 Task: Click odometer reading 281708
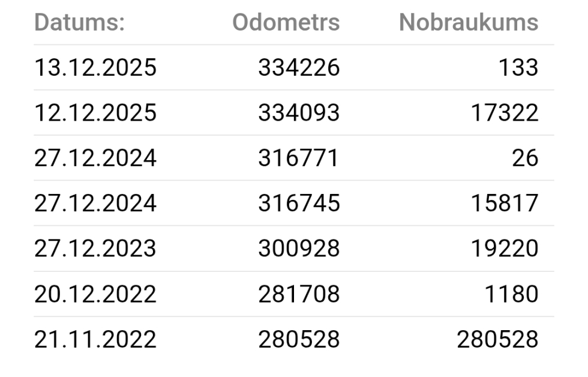pos(299,294)
